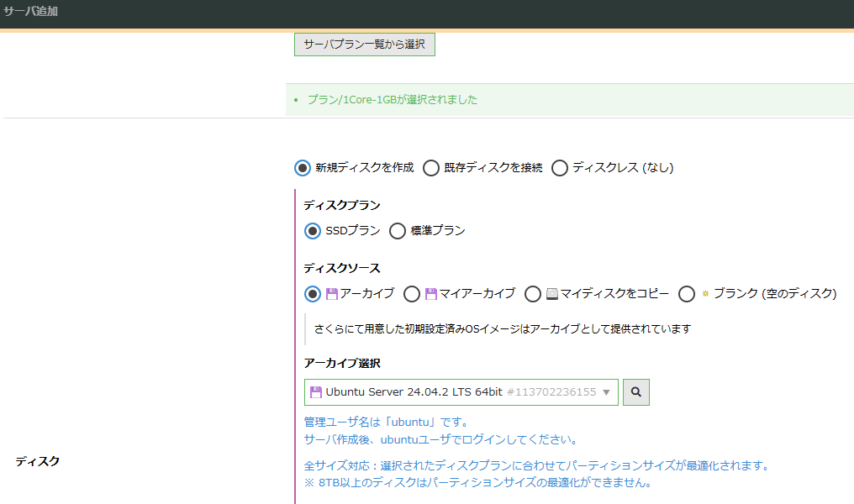Click the magnifier archive search button
The image size is (854, 504).
click(x=636, y=392)
